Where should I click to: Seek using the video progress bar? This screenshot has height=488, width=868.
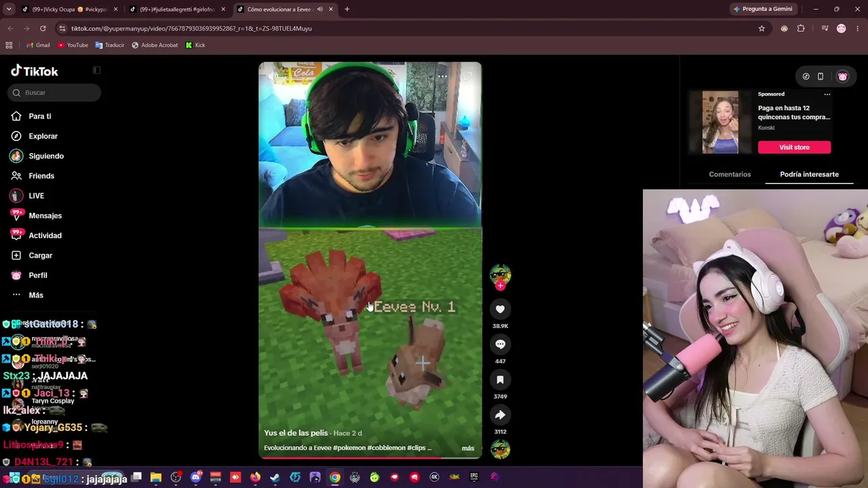click(370, 457)
